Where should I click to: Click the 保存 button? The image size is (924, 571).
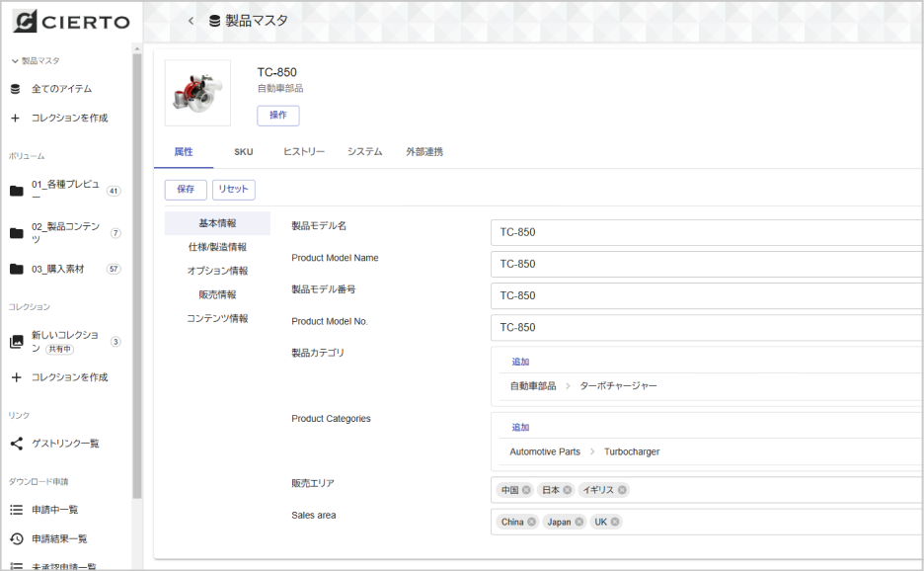(185, 188)
